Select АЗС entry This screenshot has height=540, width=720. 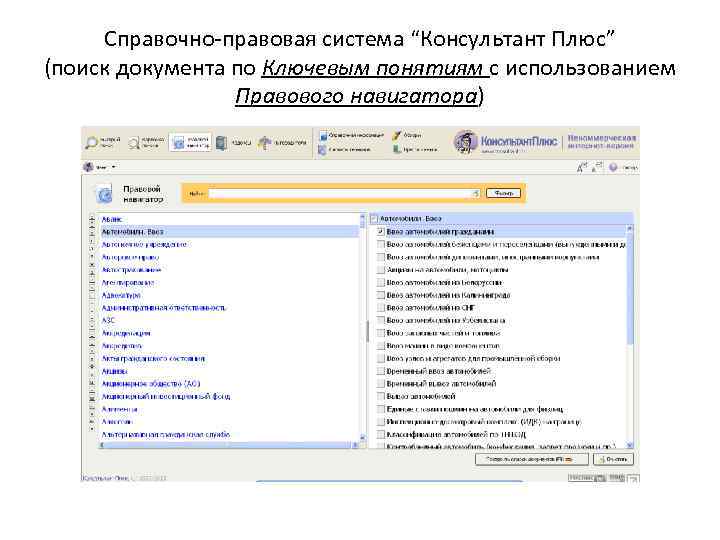point(108,320)
